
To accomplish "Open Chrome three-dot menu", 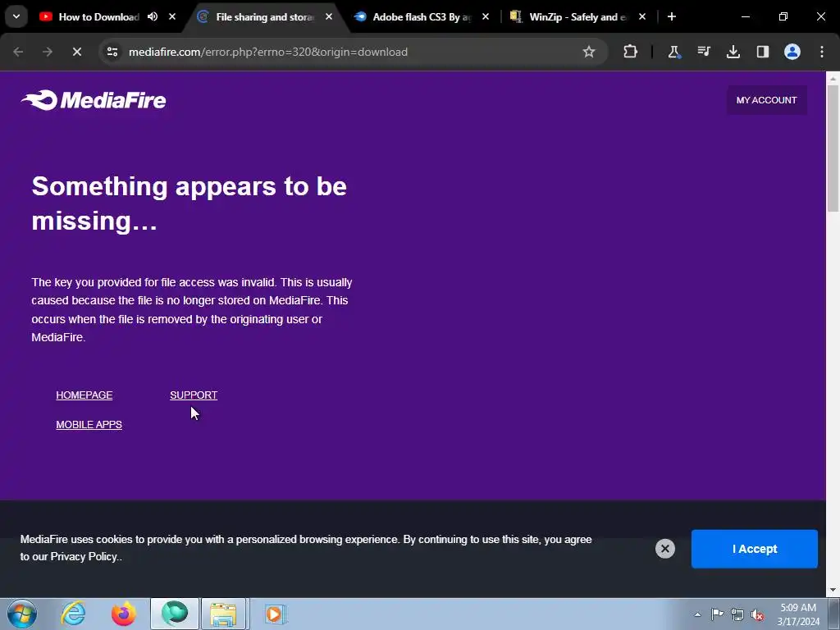I will point(822,52).
